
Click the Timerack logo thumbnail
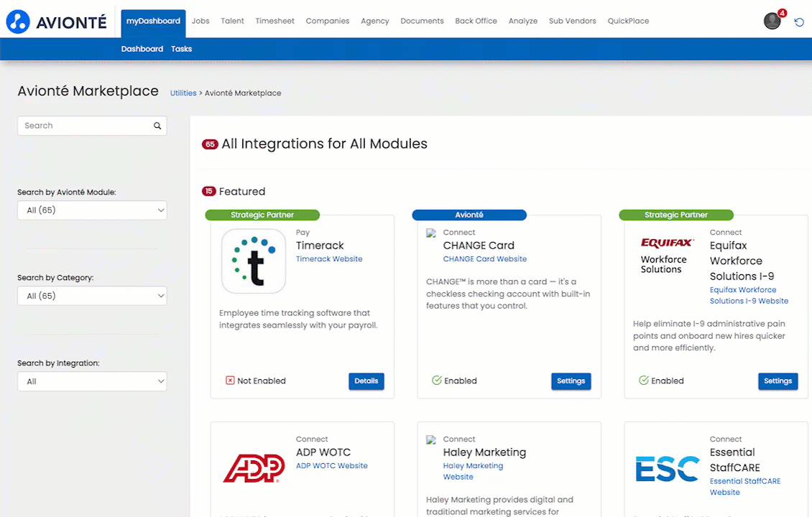click(254, 261)
